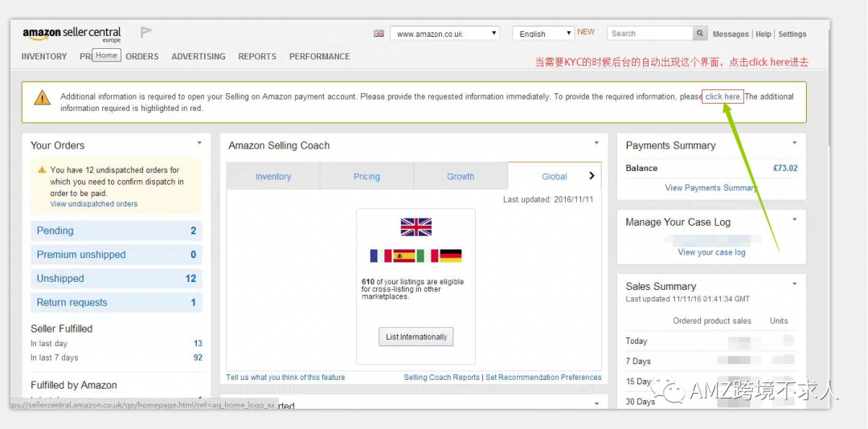868x429 pixels.
Task: Click the 'Fulfilled by Amazon' heading
Action: (74, 386)
